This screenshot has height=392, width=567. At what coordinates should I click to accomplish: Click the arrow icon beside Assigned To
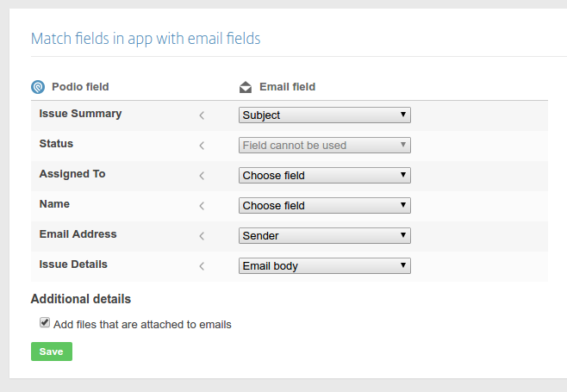click(x=202, y=176)
